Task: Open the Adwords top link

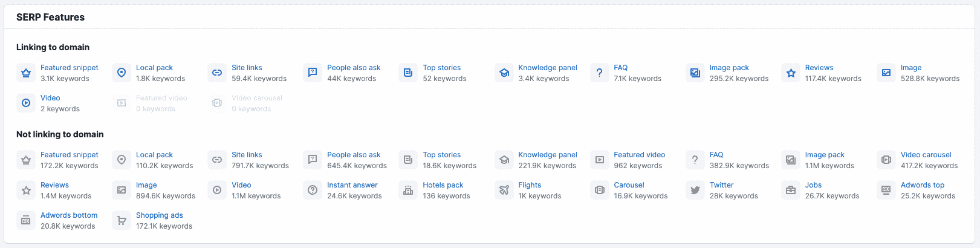Action: point(922,185)
